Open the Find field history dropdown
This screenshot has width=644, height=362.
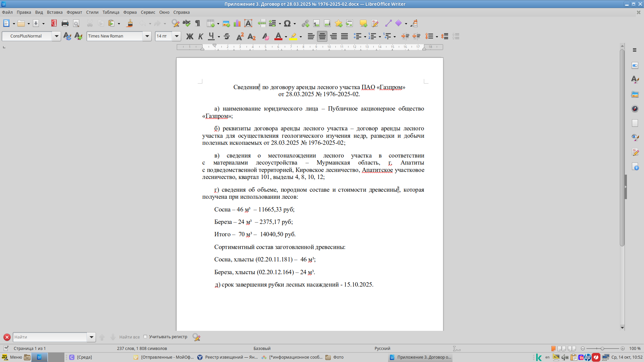[x=91, y=337]
